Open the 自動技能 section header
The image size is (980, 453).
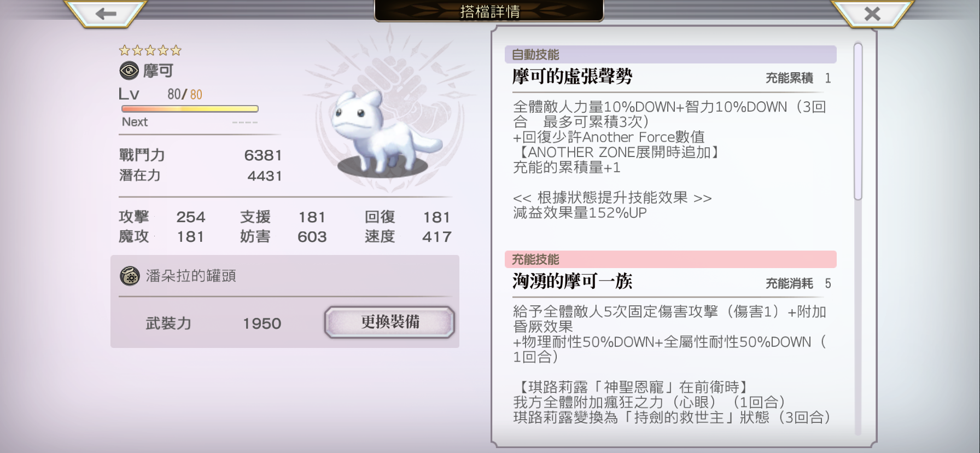pyautogui.click(x=670, y=54)
